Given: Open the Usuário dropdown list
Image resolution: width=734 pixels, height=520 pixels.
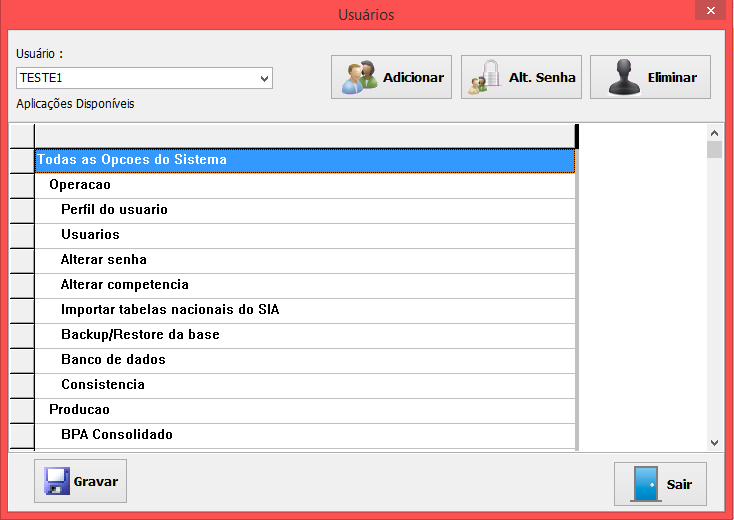Looking at the screenshot, I should (x=264, y=78).
